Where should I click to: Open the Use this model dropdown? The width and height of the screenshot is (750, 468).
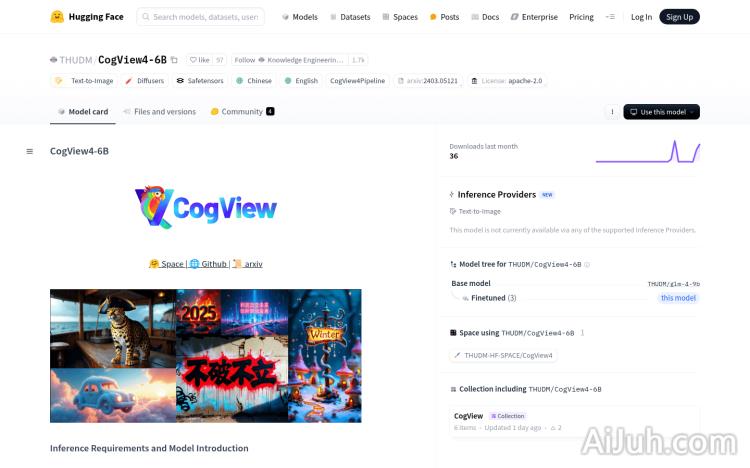(662, 112)
